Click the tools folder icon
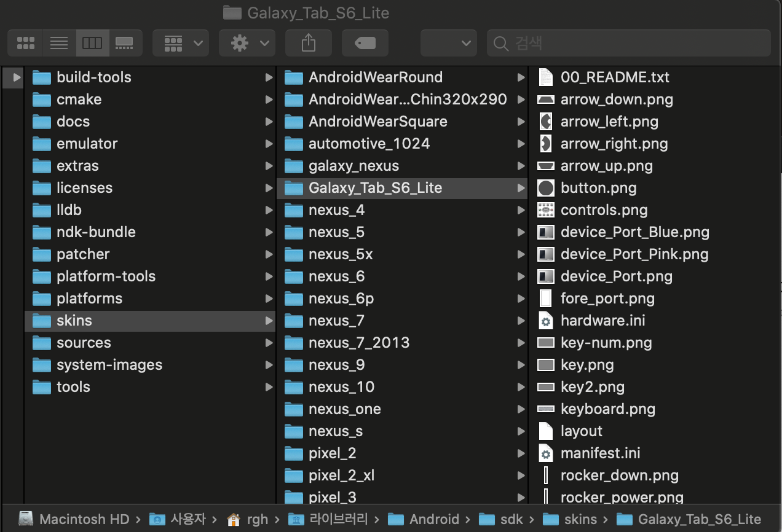 point(42,387)
